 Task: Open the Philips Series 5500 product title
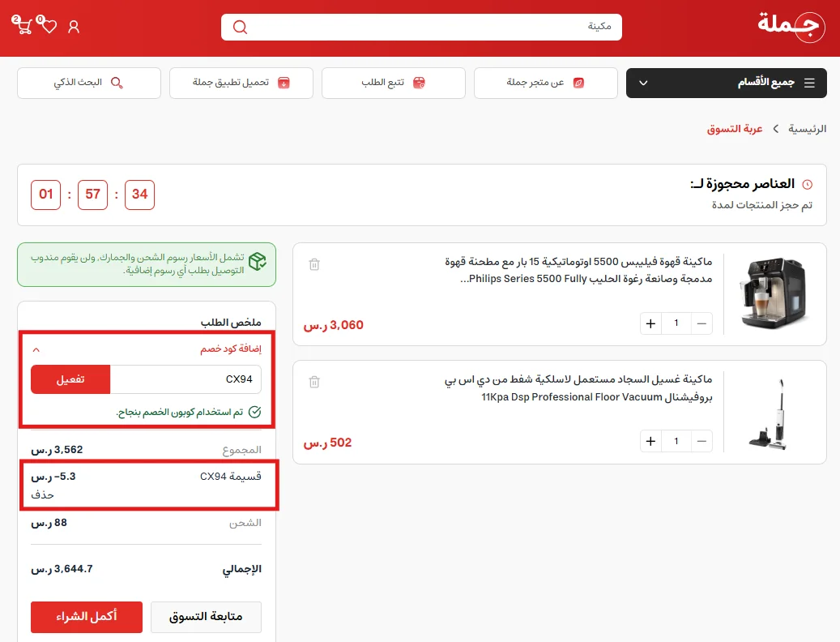click(x=578, y=270)
